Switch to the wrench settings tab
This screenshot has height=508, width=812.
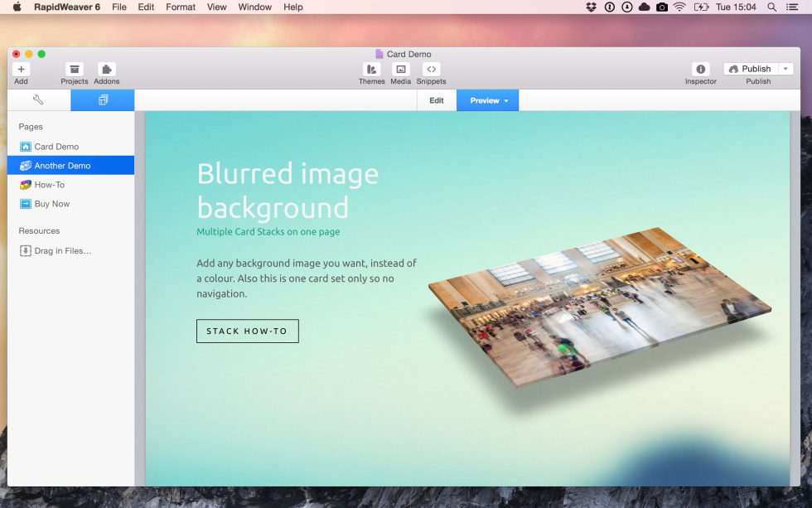(x=39, y=100)
